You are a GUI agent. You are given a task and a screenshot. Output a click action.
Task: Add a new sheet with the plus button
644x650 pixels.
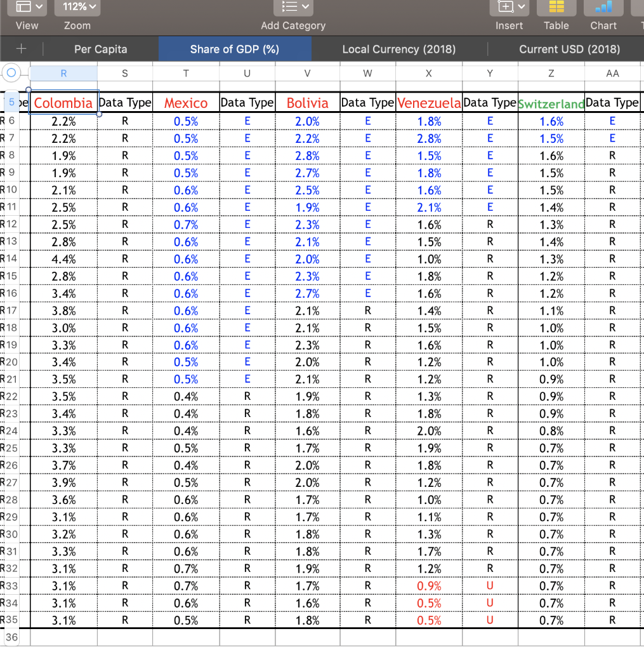[21, 49]
